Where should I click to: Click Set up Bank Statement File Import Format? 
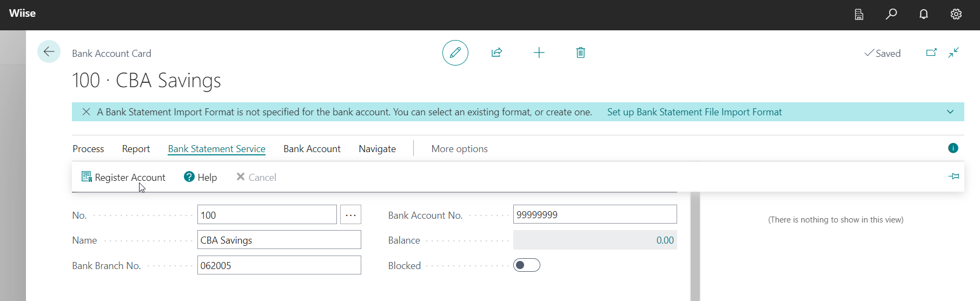[694, 112]
